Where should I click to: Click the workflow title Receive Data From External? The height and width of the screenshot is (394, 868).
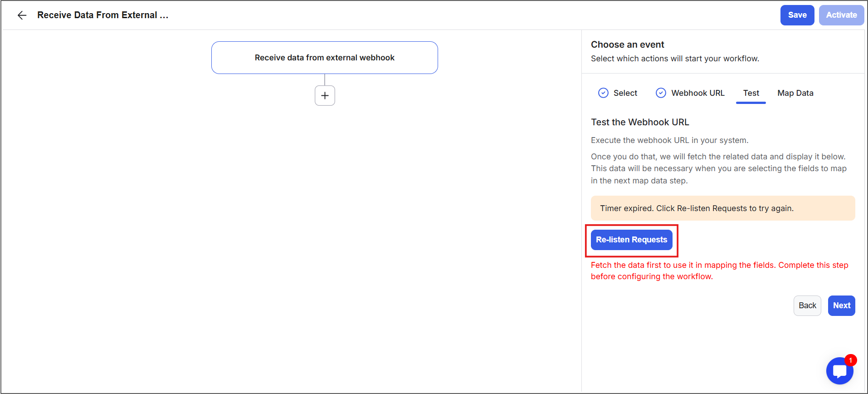coord(102,15)
